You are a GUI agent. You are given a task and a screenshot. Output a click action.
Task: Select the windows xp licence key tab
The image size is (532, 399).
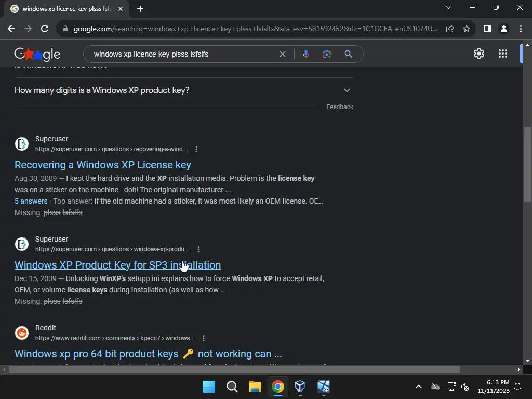click(x=66, y=9)
